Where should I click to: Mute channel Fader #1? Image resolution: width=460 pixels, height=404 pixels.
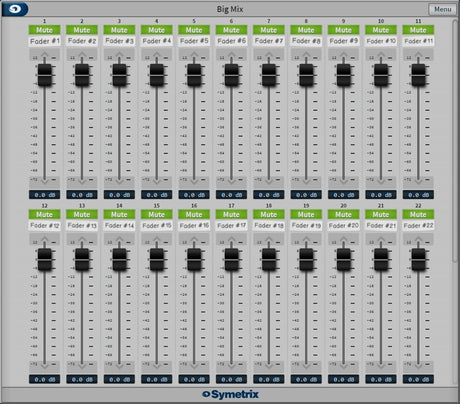(x=44, y=30)
